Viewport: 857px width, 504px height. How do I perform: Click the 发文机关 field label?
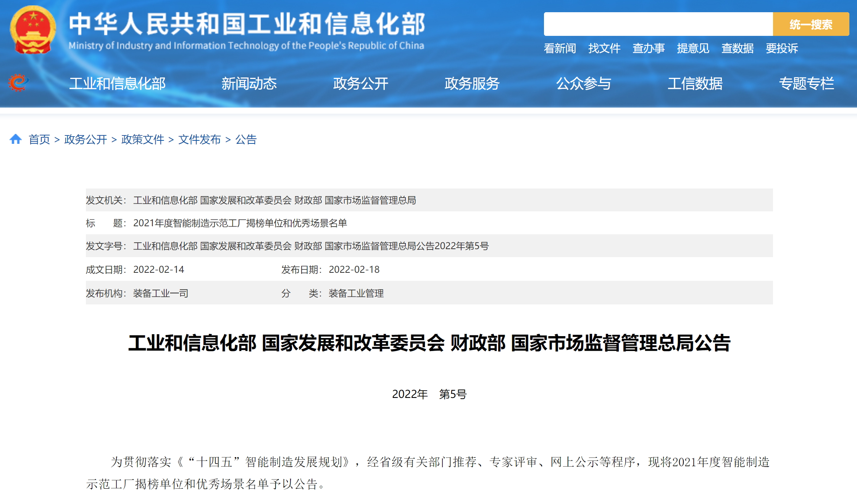pos(106,200)
